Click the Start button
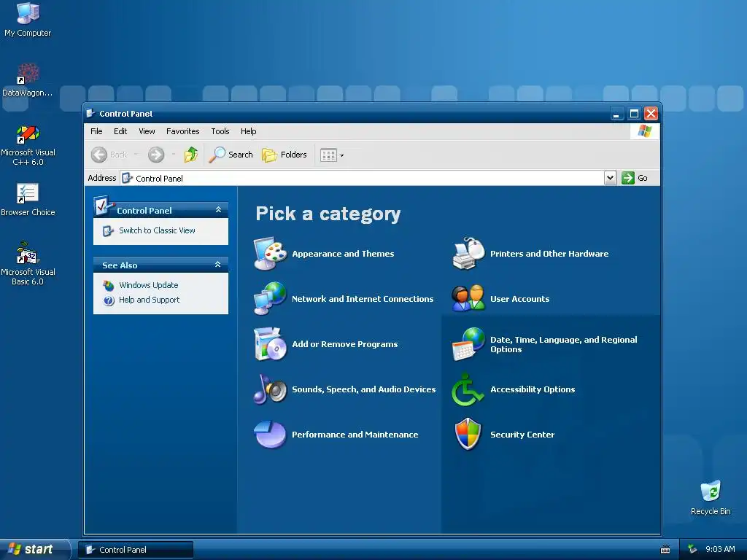 click(x=34, y=550)
